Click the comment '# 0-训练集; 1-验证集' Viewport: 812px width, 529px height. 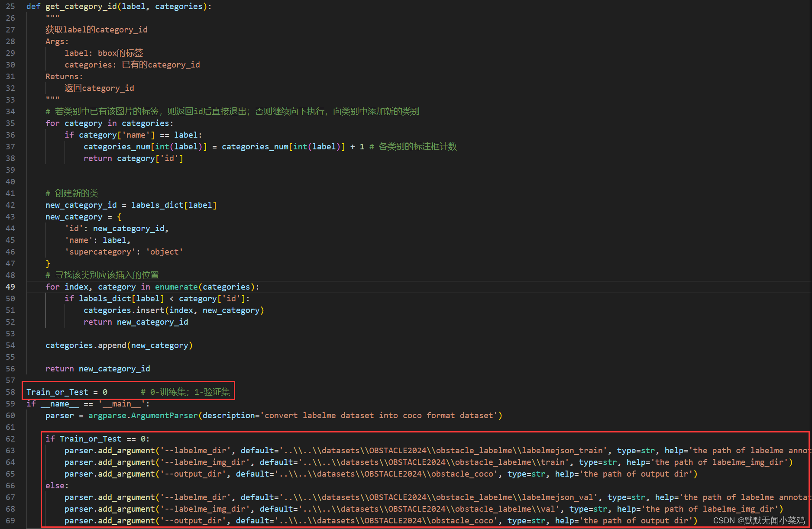[x=185, y=392]
